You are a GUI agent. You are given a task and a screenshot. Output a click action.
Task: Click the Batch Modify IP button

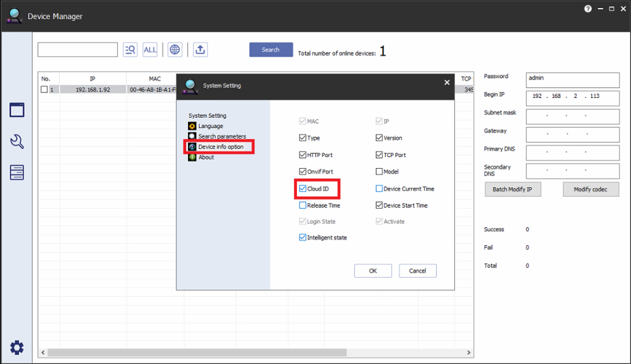(512, 190)
